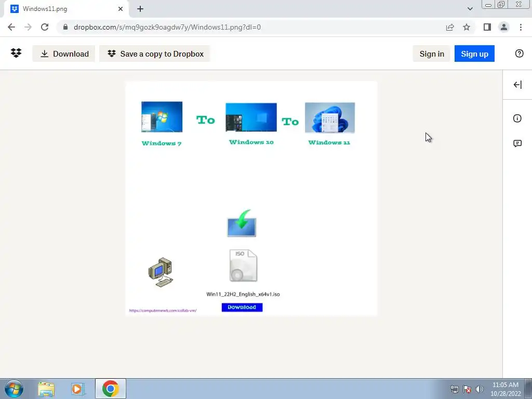Screen dimensions: 532x399
Task: Click the desktop computer clipart icon
Action: 161,272
